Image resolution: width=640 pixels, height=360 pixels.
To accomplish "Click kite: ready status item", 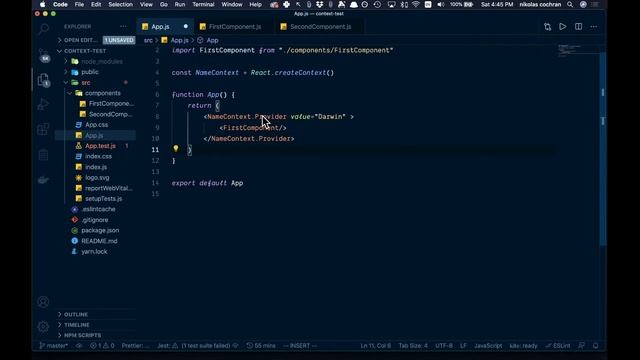I will click(523, 346).
